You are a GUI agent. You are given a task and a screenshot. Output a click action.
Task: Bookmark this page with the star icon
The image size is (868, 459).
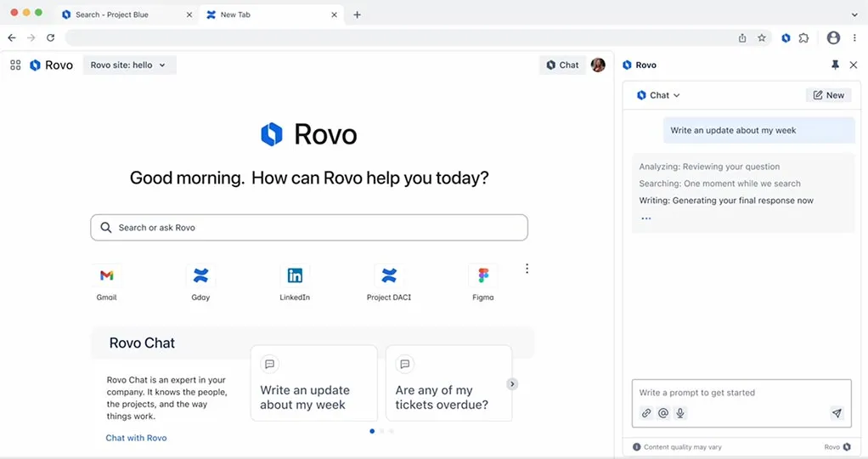pos(762,37)
